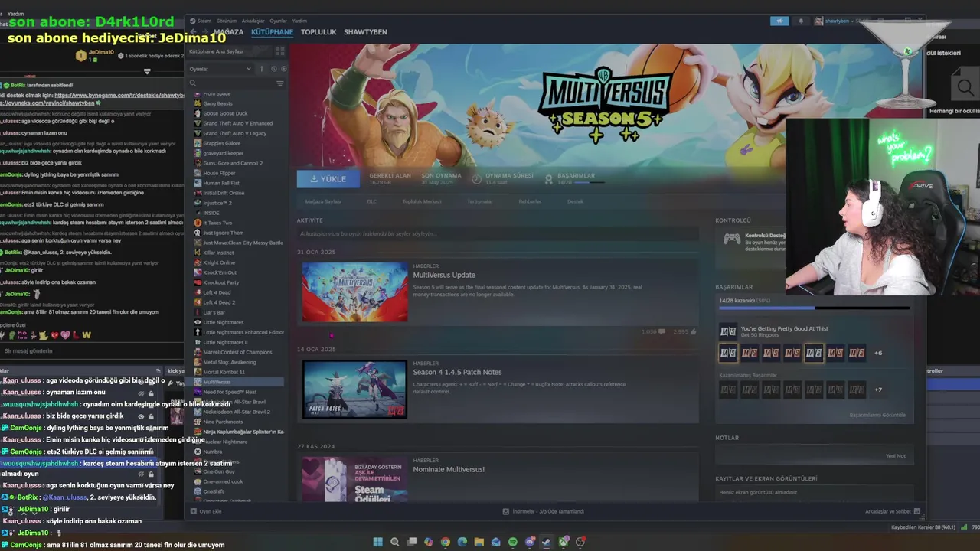Open Topluluk Merkezi link

click(422, 201)
